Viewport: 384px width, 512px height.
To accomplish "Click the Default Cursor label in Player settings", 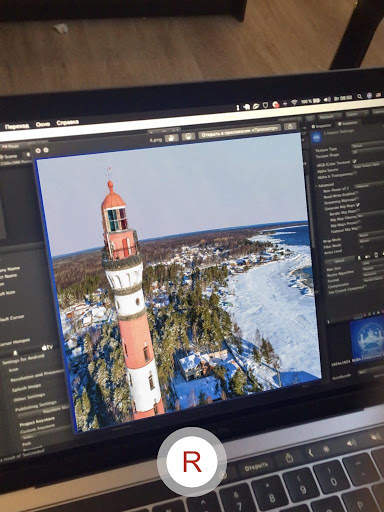I will [12, 318].
